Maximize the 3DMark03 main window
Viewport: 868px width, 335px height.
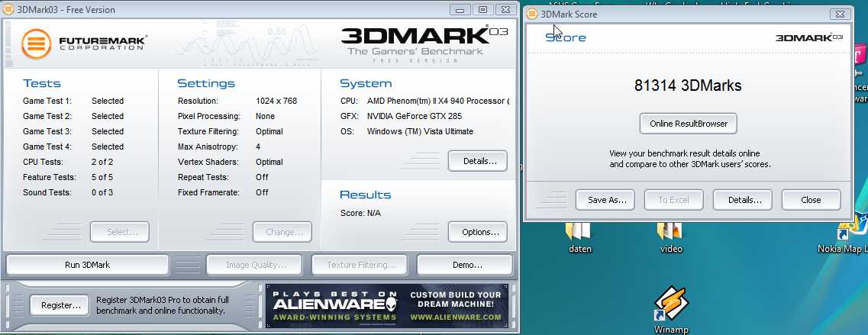tap(482, 9)
